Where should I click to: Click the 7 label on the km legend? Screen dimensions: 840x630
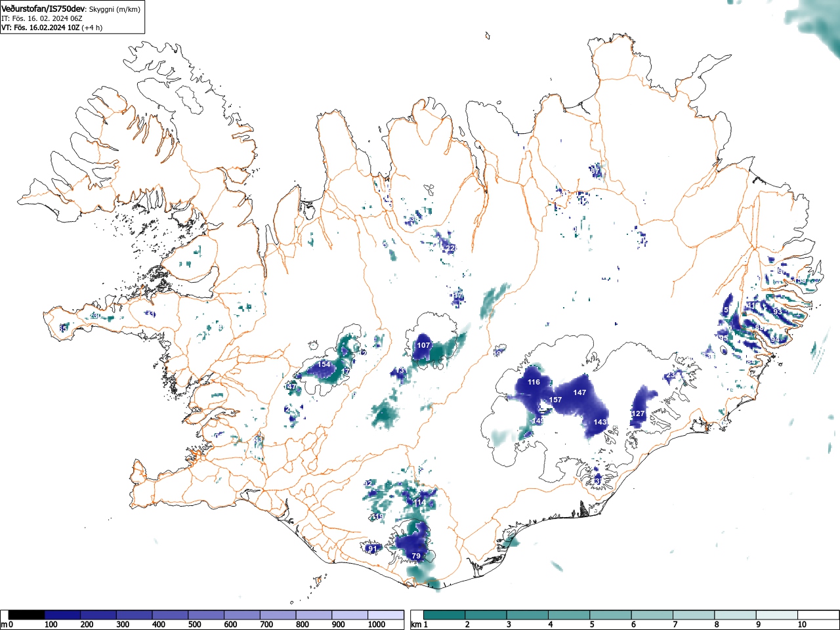coord(675,625)
